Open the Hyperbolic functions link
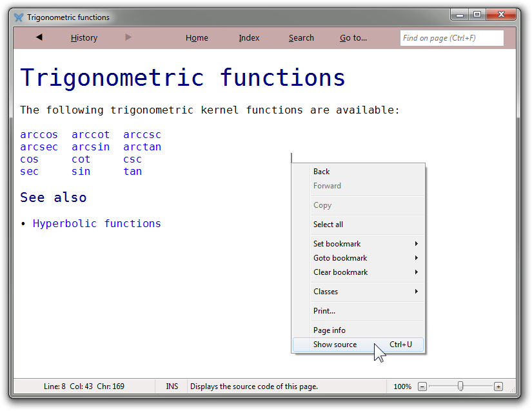Screen dimensions: 532x411 [x=97, y=224]
